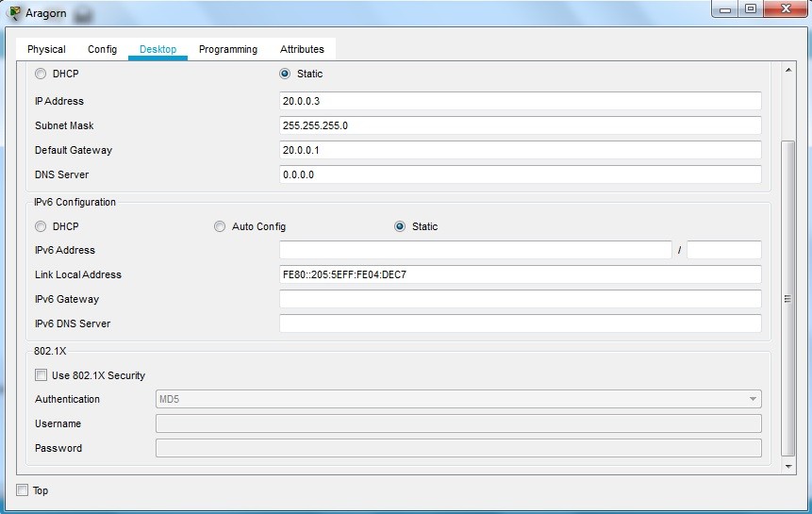Select Static for IPv4 configuration

pyautogui.click(x=285, y=74)
